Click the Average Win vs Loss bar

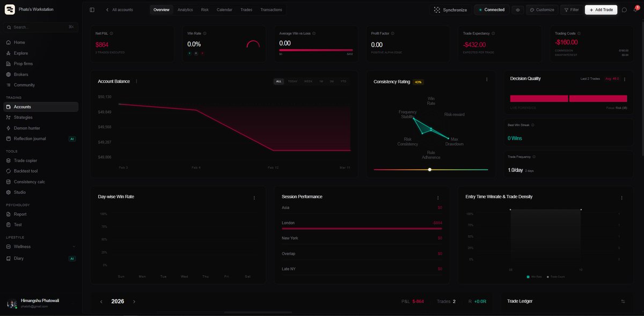point(316,51)
